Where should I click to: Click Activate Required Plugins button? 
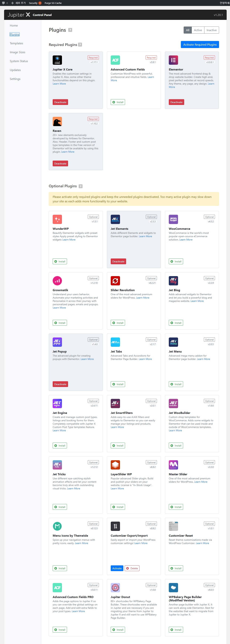(200, 45)
